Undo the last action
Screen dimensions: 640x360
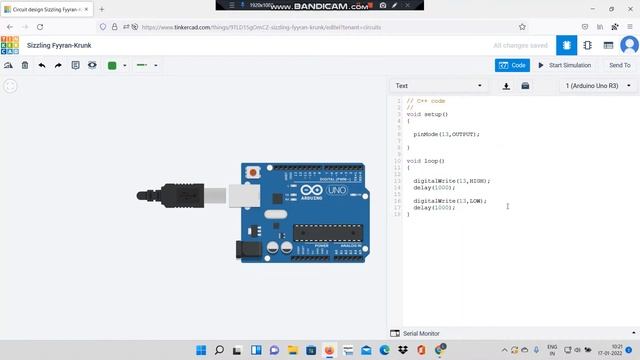tap(42, 65)
